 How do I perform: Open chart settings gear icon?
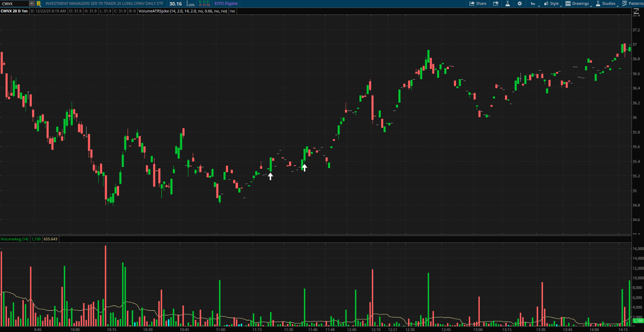520,4
